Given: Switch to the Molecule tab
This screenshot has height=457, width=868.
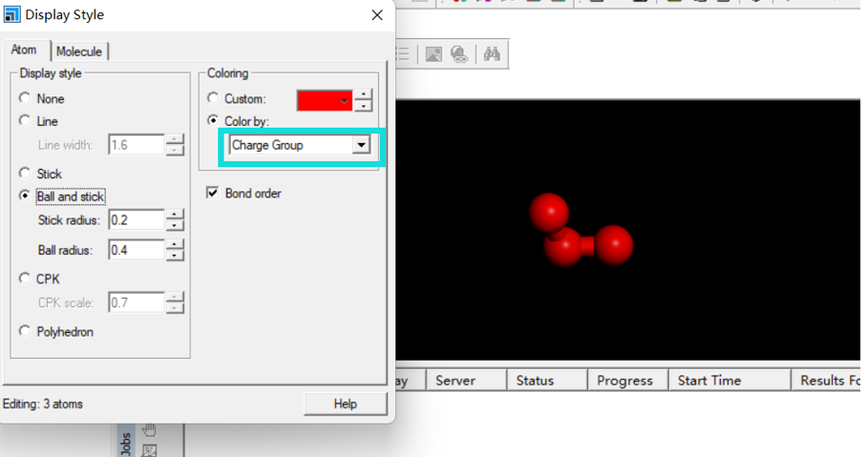Looking at the screenshot, I should coord(79,52).
